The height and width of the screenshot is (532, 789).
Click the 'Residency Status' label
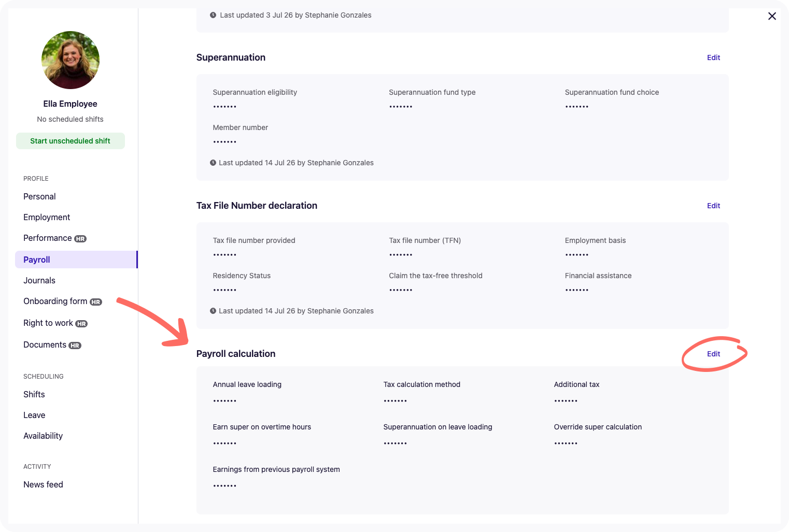(242, 276)
